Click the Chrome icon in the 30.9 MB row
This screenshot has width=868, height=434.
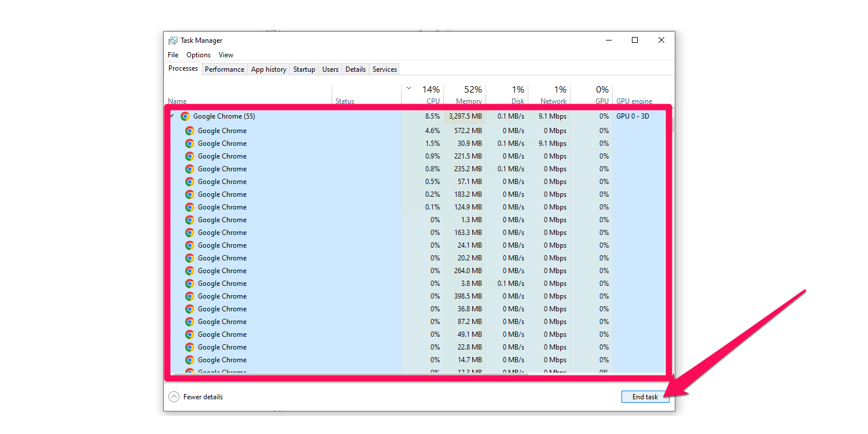[x=190, y=144]
